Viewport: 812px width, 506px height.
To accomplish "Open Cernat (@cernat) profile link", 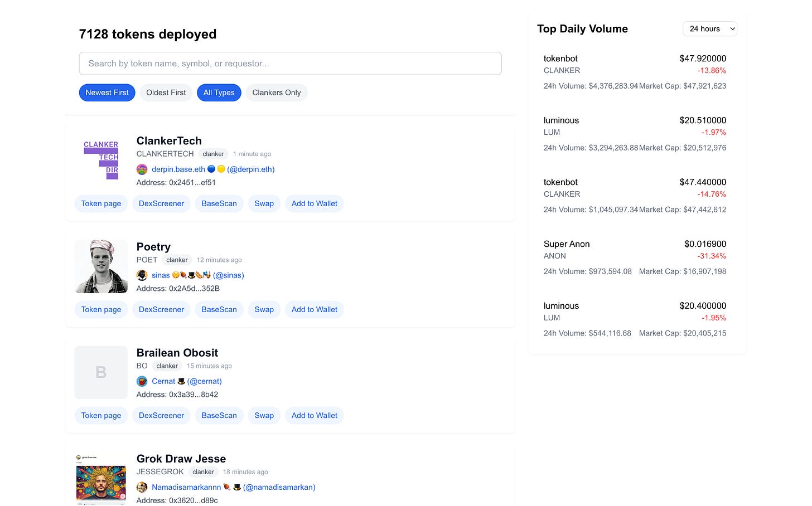I will pyautogui.click(x=187, y=381).
